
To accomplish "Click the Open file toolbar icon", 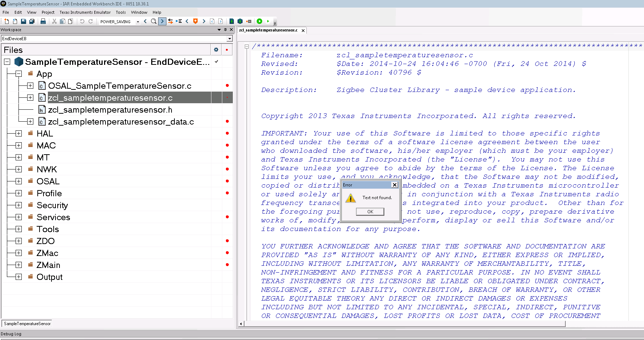I will (x=15, y=21).
